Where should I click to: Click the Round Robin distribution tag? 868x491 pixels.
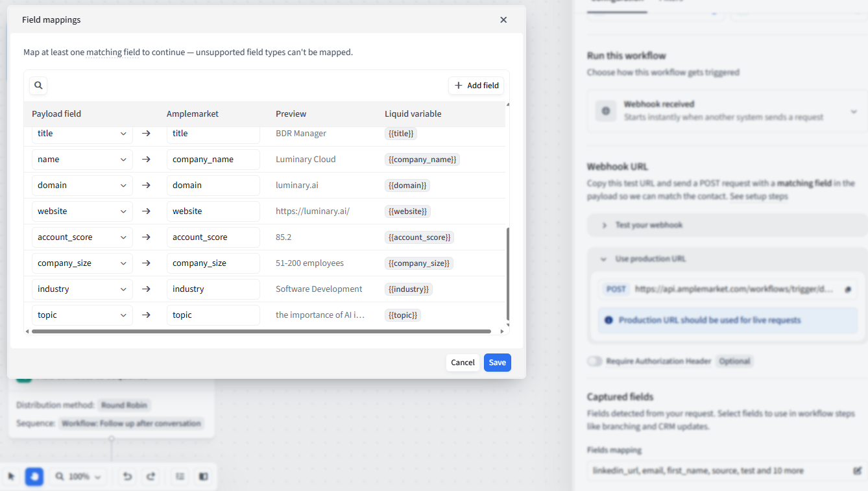click(125, 405)
